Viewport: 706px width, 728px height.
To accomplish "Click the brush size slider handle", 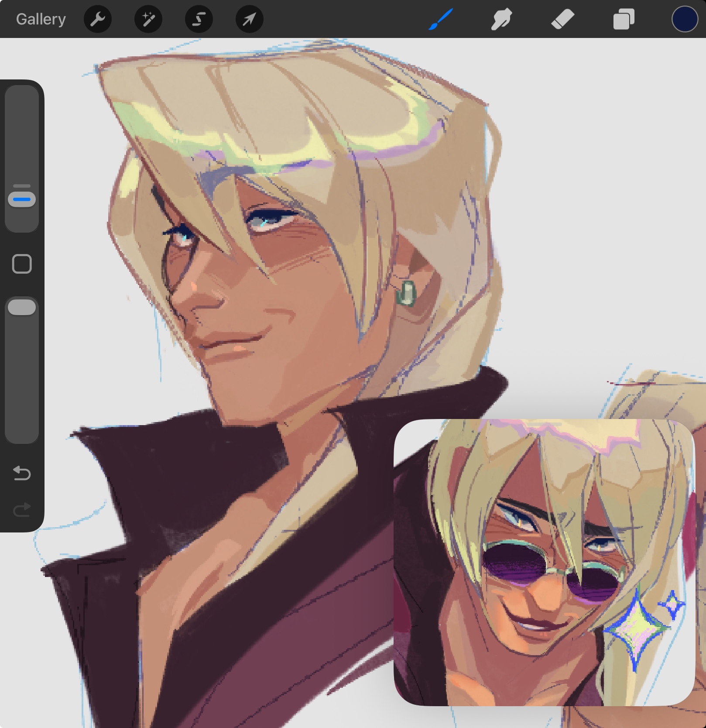I will tap(22, 199).
